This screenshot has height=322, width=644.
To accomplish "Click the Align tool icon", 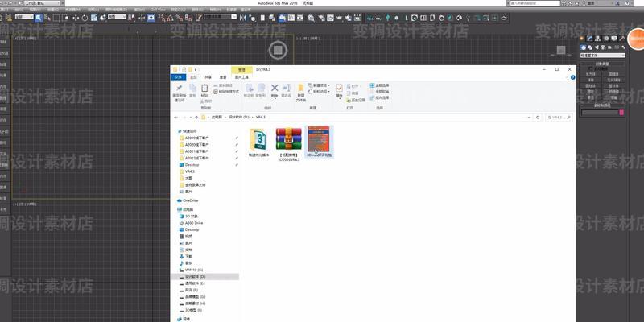I will pyautogui.click(x=252, y=18).
